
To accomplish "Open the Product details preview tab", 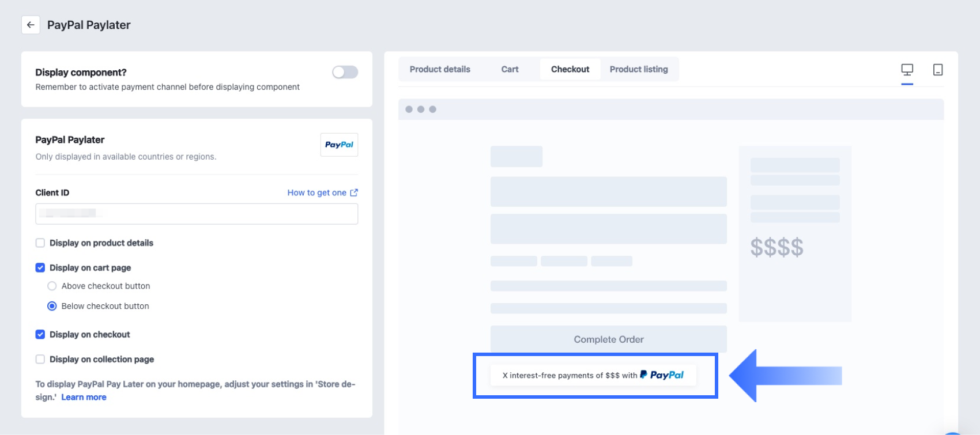I will pyautogui.click(x=440, y=69).
